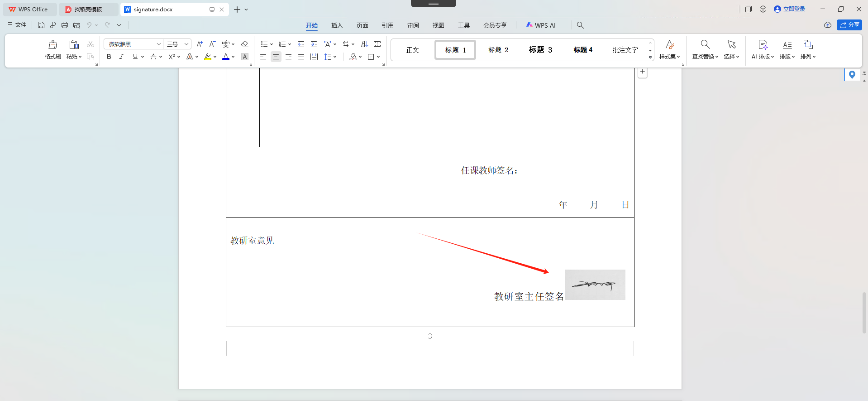The height and width of the screenshot is (401, 868).
Task: Open WPS AI
Action: pyautogui.click(x=541, y=25)
